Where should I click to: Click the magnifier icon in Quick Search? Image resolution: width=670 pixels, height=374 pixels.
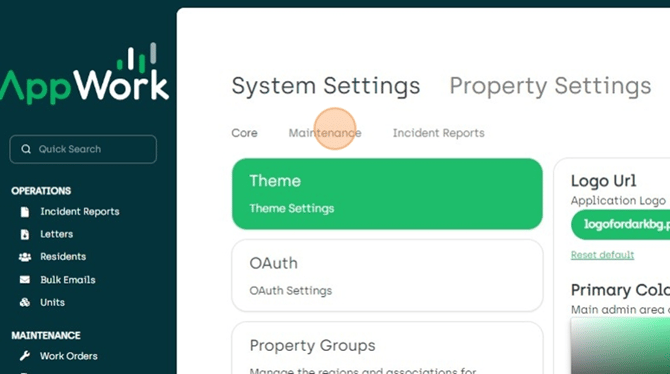tap(26, 149)
